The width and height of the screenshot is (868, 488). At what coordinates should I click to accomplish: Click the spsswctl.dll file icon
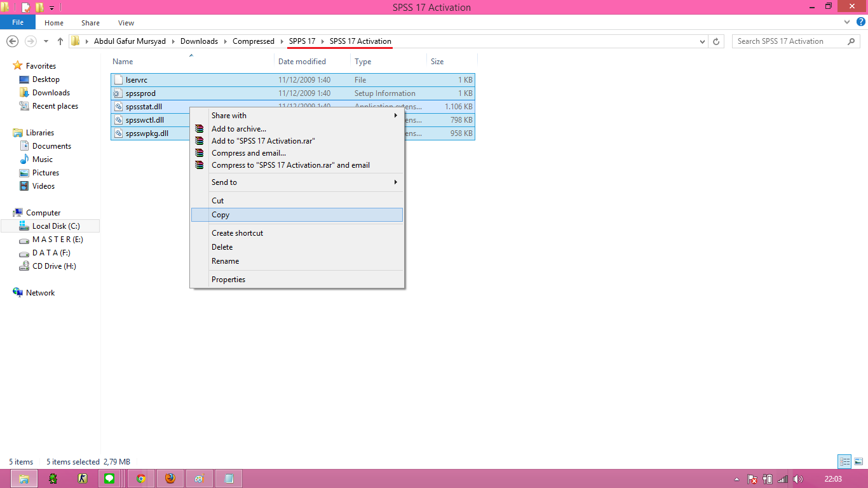tap(118, 120)
